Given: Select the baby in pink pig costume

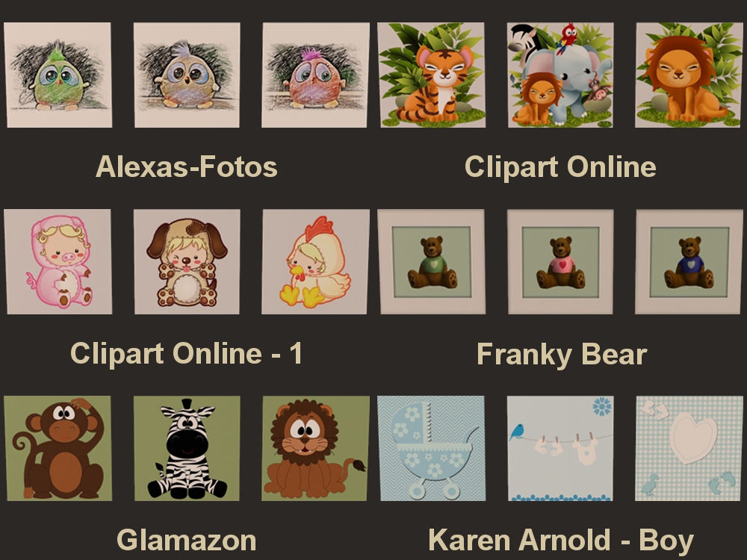Looking at the screenshot, I should tap(58, 261).
